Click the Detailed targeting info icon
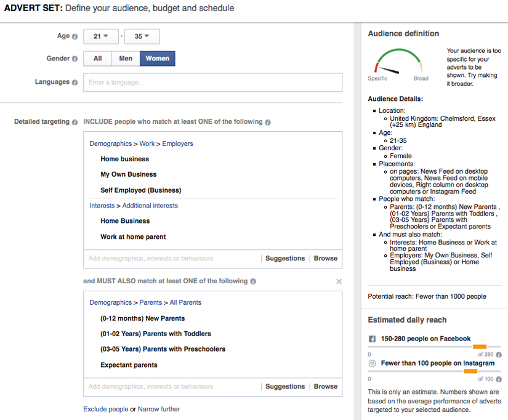This screenshot has width=508, height=420. (x=75, y=122)
